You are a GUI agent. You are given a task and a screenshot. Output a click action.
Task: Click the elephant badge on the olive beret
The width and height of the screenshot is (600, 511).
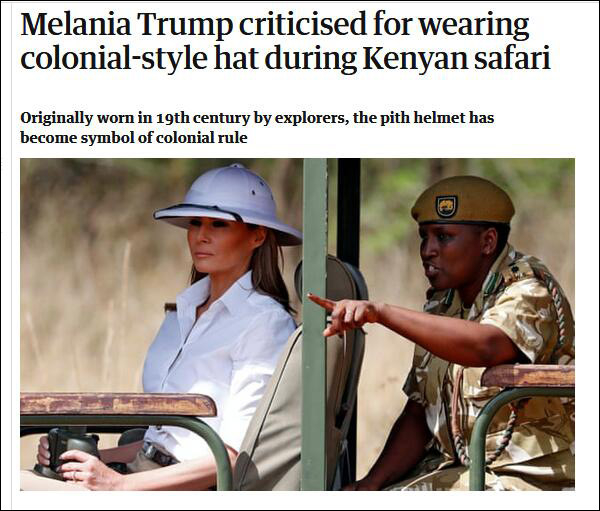(447, 207)
